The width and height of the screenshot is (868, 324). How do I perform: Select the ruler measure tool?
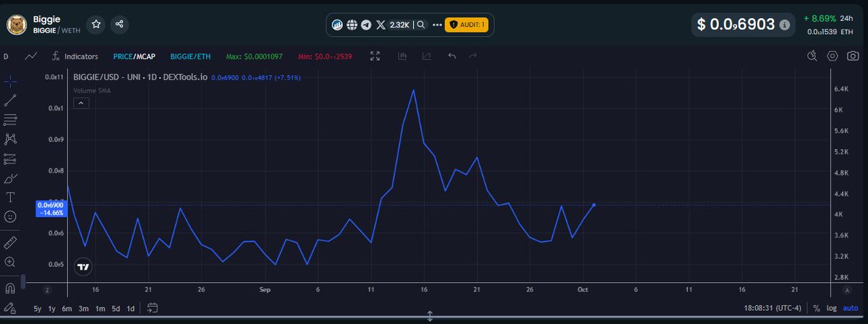pos(10,242)
